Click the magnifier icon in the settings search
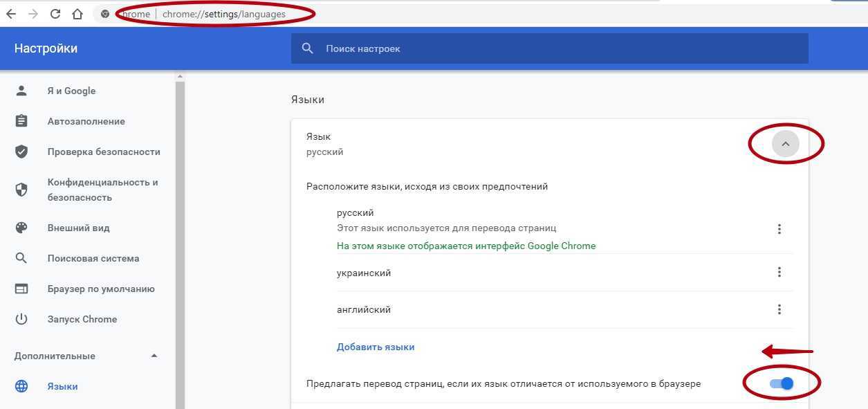The width and height of the screenshot is (868, 409). [x=308, y=48]
